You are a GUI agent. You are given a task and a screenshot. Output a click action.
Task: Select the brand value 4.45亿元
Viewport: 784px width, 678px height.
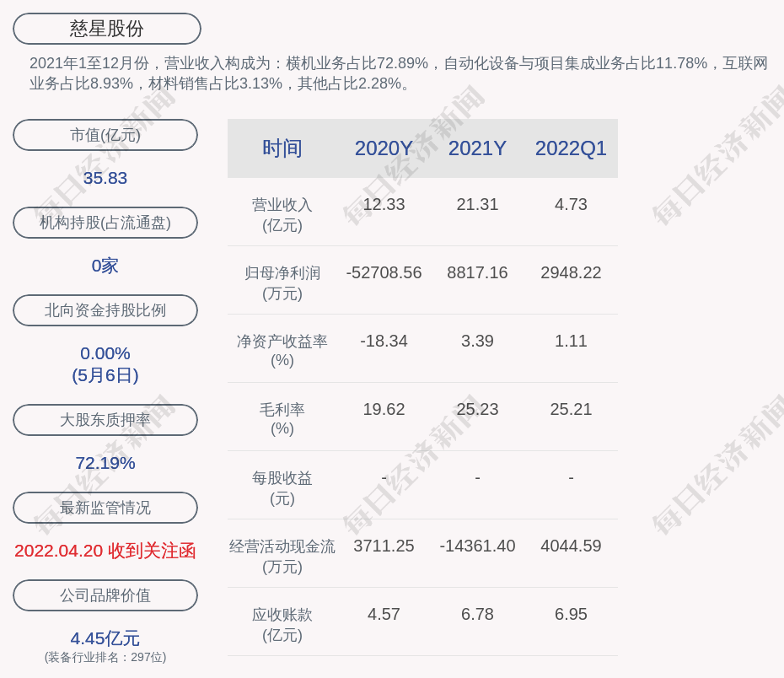(105, 638)
